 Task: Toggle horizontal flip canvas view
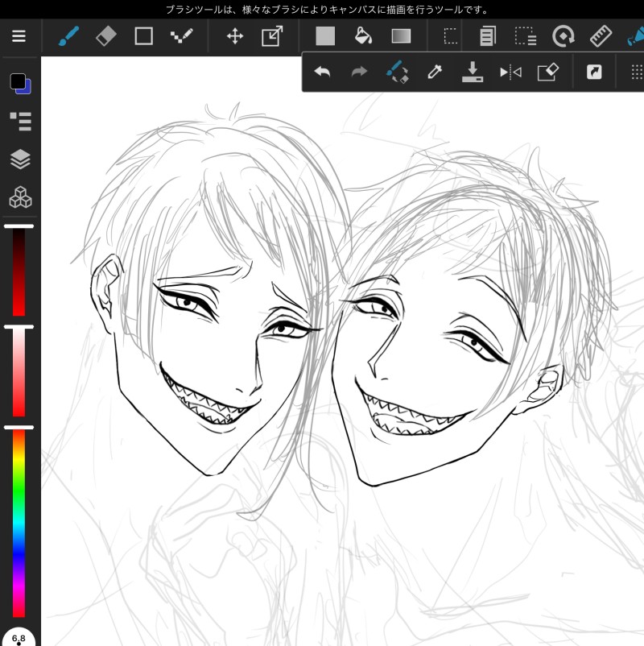[x=510, y=72]
